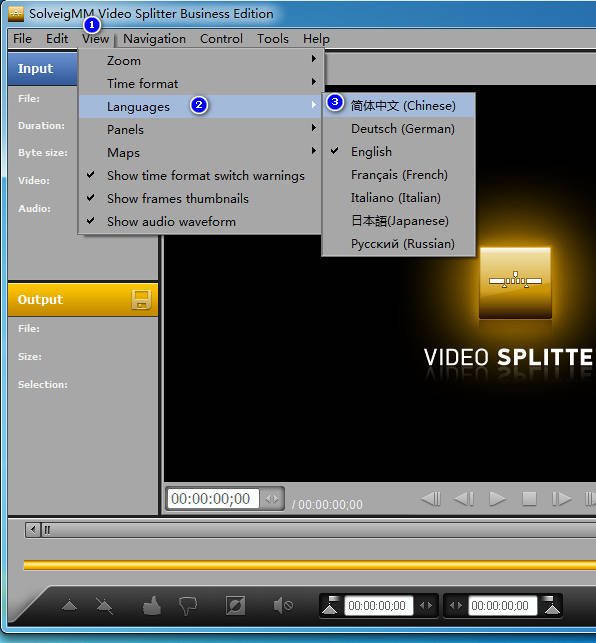Click the orange timeline bar
Viewport: 596px width, 643px height.
(310, 565)
